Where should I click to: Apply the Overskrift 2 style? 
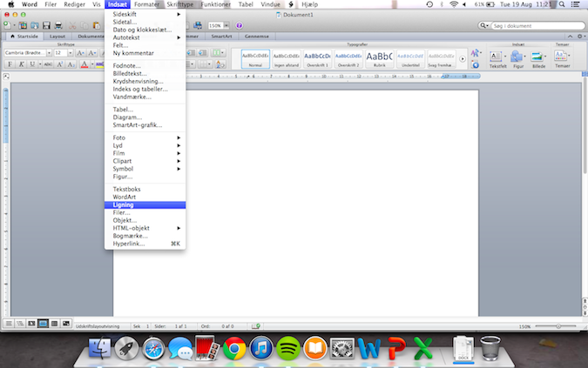(348, 59)
